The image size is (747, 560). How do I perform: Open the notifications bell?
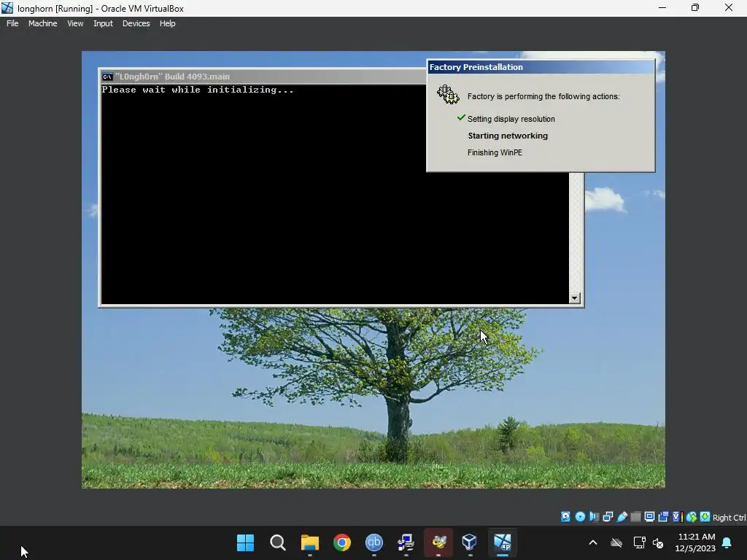click(727, 542)
